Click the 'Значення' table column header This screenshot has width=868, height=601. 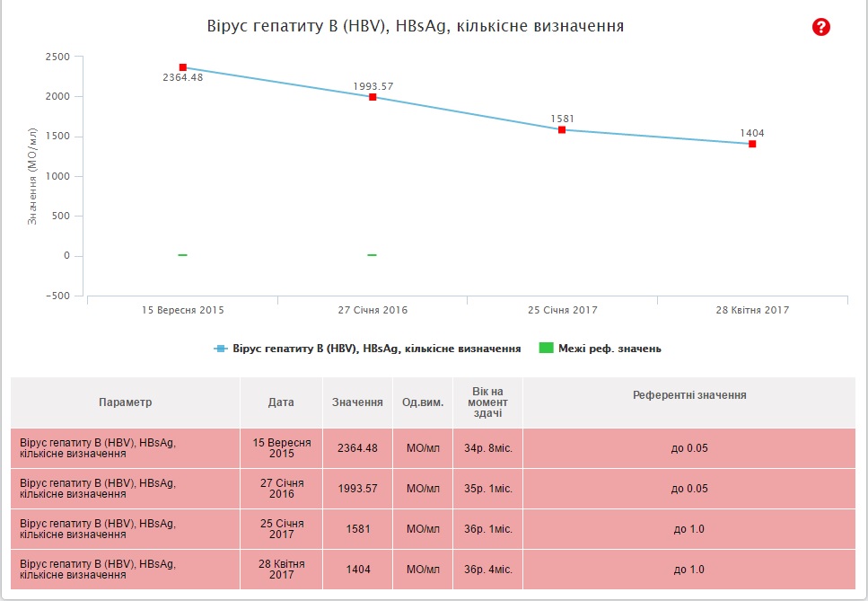(x=357, y=402)
